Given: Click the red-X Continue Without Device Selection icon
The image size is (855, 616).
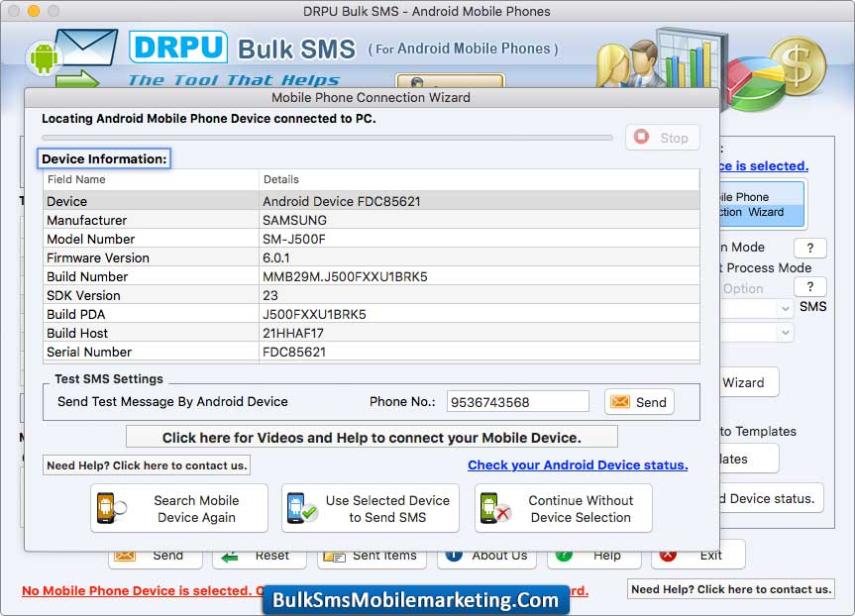Looking at the screenshot, I should click(x=495, y=508).
